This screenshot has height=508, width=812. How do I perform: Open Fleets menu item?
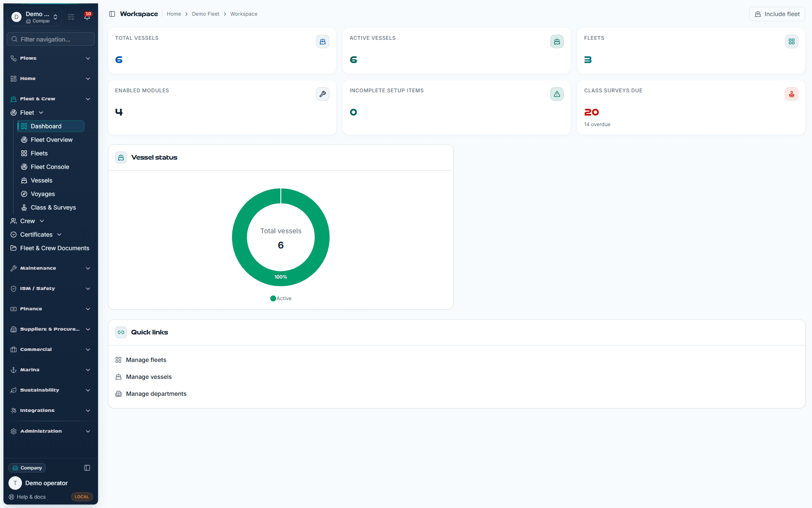click(51, 153)
